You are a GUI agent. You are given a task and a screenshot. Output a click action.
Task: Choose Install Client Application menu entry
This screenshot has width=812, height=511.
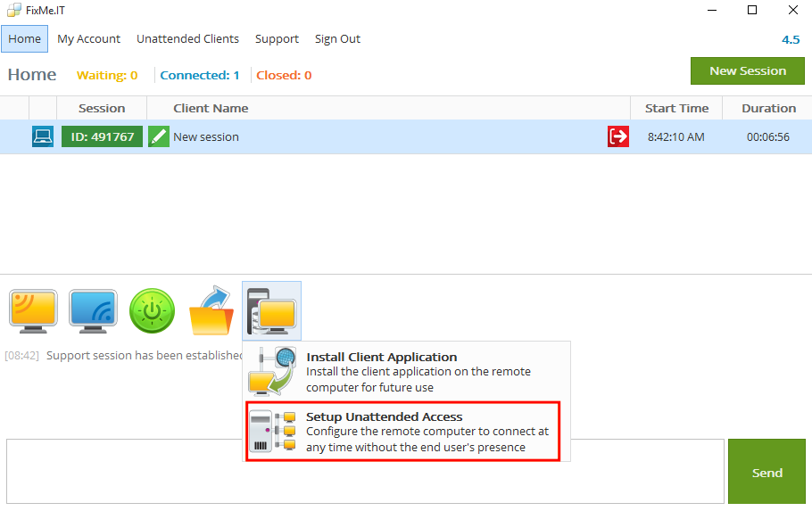407,371
